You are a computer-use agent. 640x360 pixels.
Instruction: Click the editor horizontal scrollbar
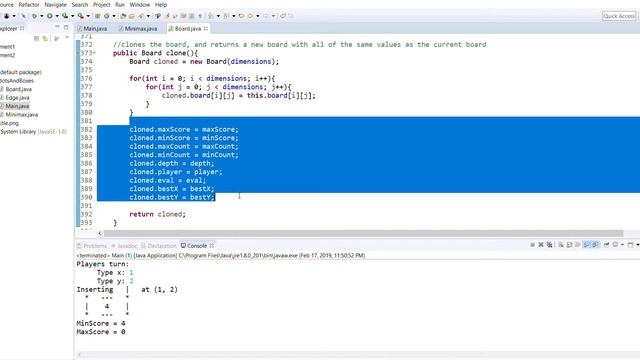pyautogui.click(x=363, y=233)
